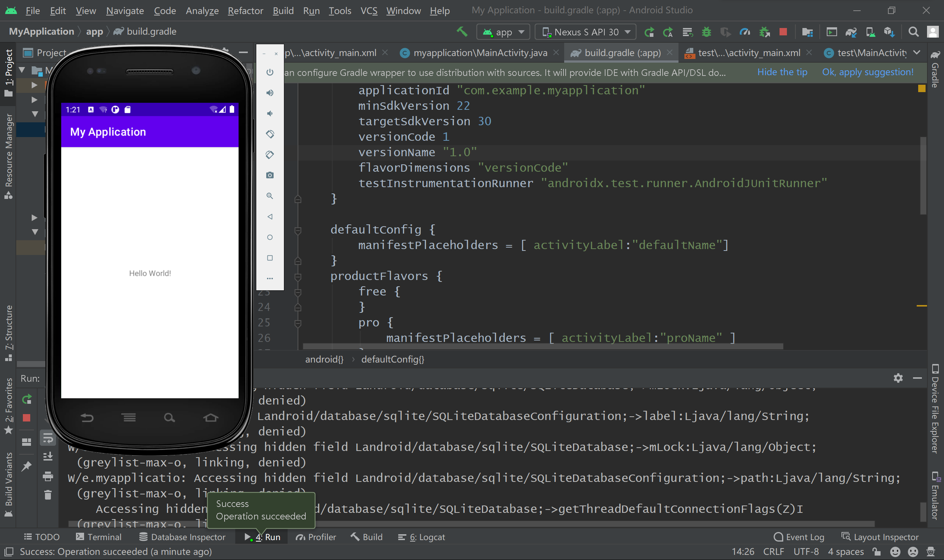Take a screenshot with the emulator camera icon
Viewport: 944px width, 560px height.
(x=270, y=175)
